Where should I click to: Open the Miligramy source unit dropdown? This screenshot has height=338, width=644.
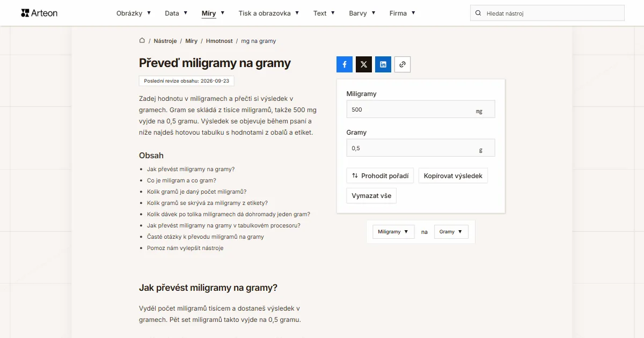tap(393, 232)
